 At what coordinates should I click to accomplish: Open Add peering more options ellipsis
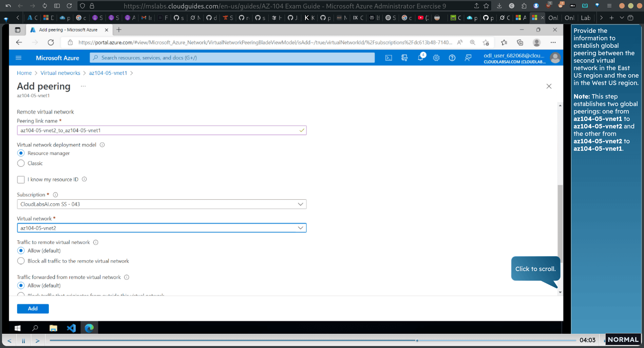click(x=83, y=86)
